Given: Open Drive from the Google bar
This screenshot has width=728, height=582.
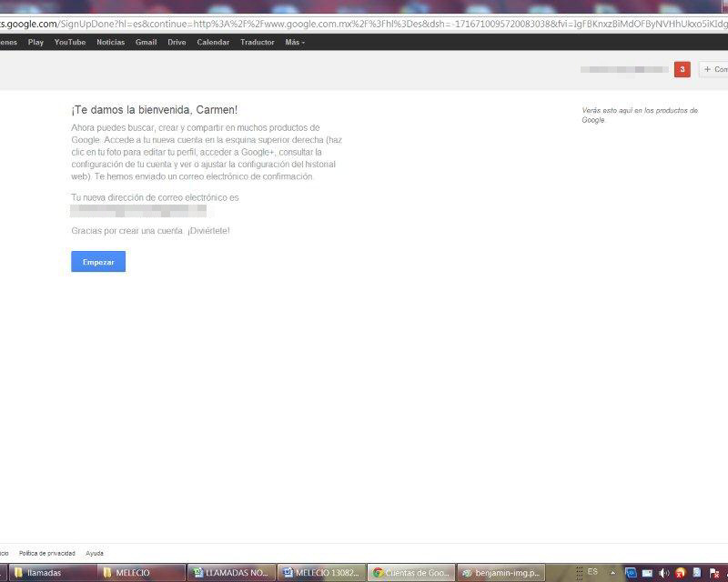Looking at the screenshot, I should click(x=177, y=42).
